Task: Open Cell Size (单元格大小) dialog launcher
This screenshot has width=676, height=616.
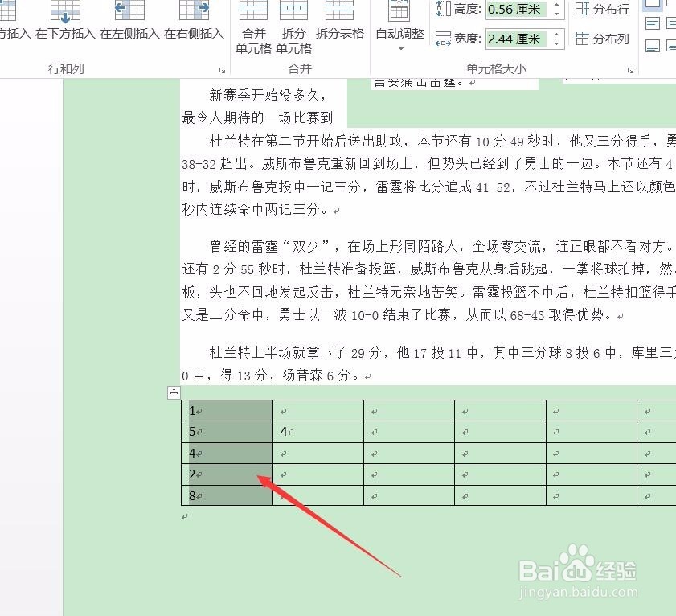Action: tap(630, 70)
